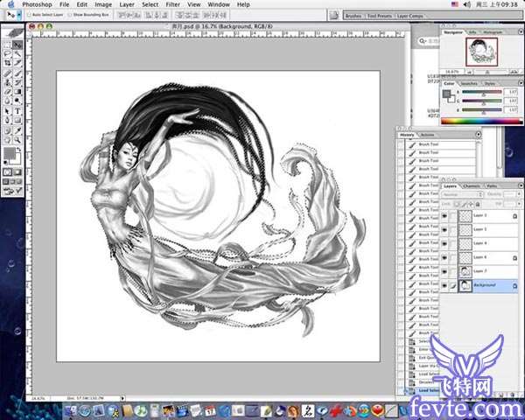525x420 pixels.
Task: Switch to the Swatches tab
Action: click(469, 83)
